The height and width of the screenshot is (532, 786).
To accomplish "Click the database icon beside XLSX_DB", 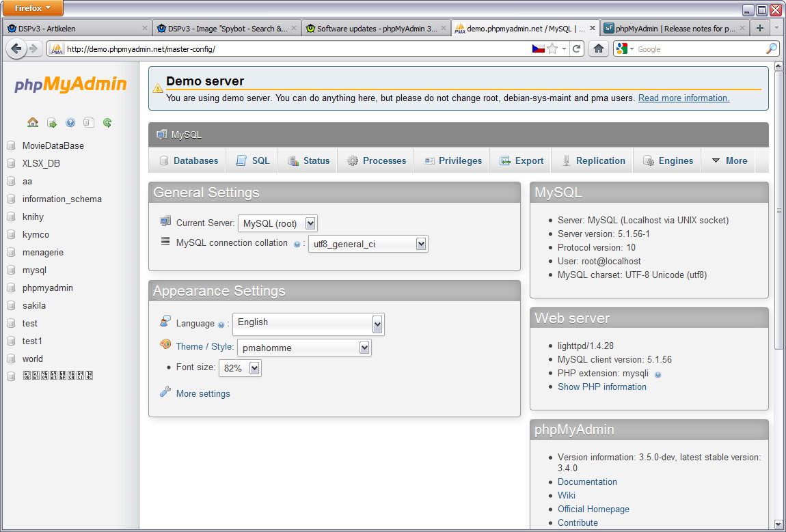I will [x=11, y=163].
